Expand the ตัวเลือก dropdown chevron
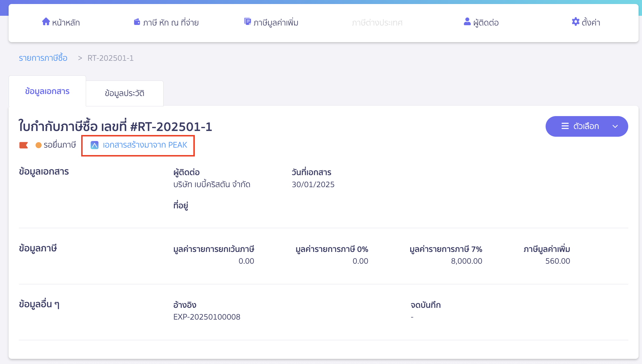The width and height of the screenshot is (642, 364). 615,126
